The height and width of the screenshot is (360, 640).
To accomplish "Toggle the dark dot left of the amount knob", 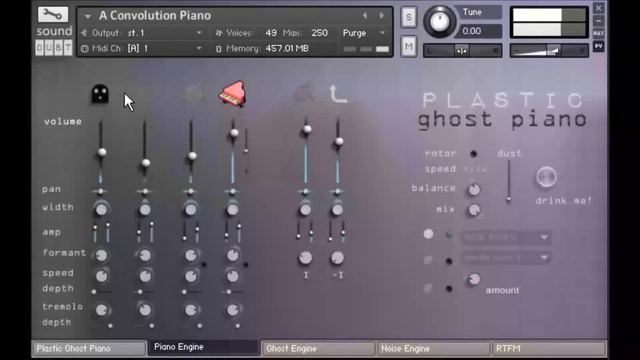I will [x=449, y=289].
